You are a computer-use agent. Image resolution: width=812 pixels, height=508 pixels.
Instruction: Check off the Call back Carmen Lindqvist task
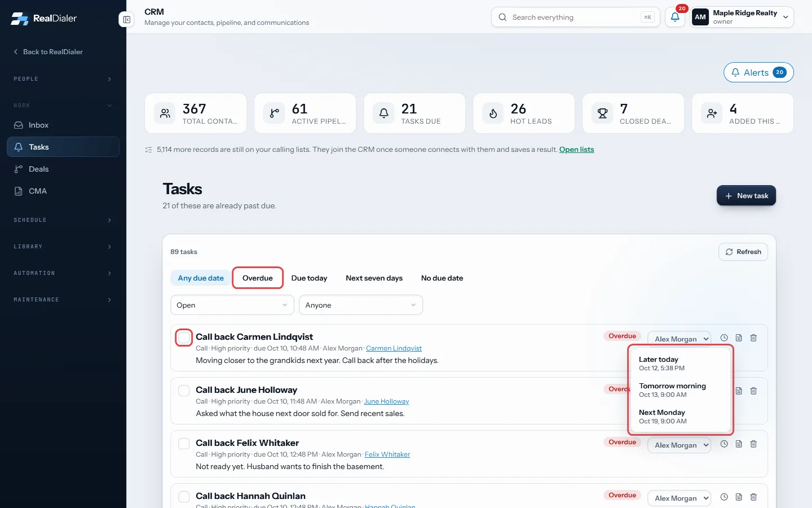[184, 338]
